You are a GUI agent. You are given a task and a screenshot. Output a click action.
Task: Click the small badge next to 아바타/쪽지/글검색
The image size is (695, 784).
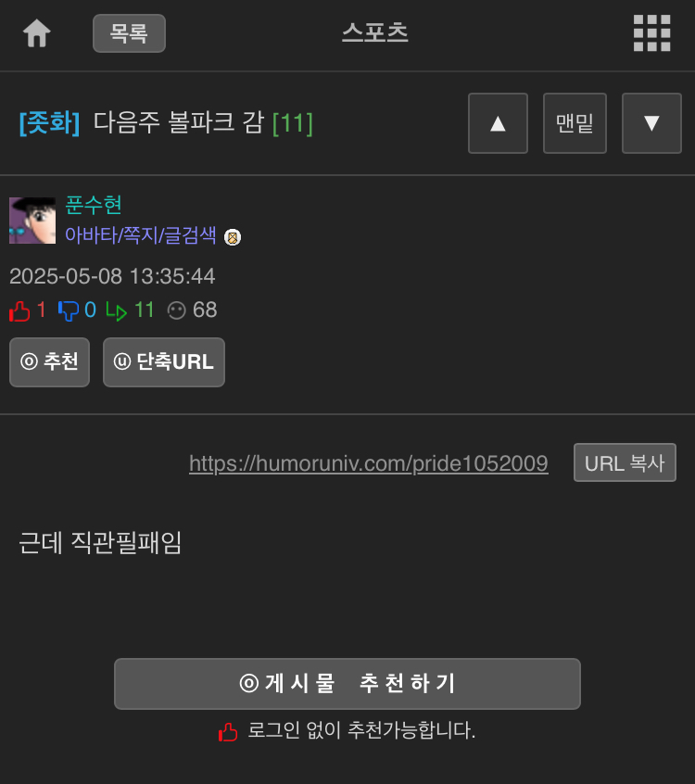233,237
